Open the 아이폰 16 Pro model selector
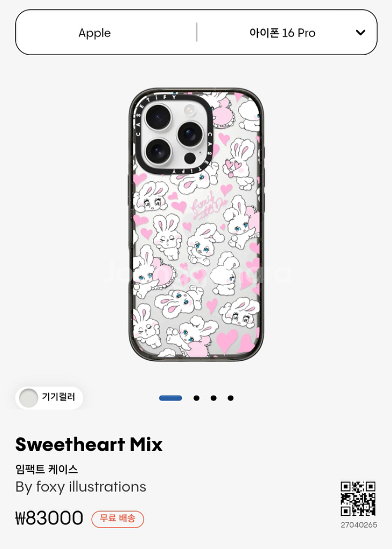The image size is (392, 549). click(283, 33)
